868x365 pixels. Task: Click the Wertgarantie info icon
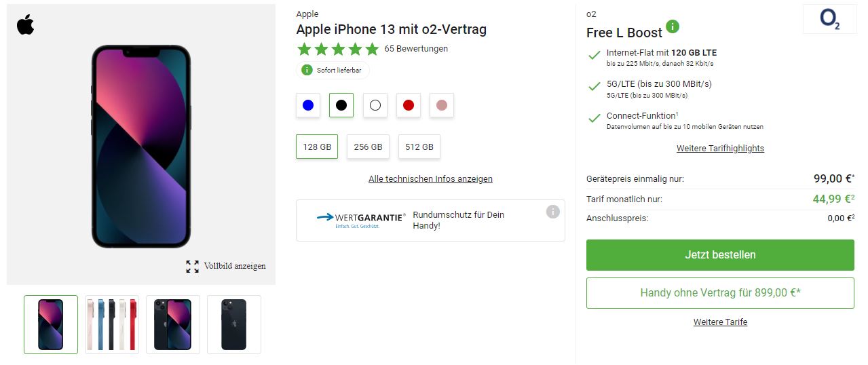pyautogui.click(x=553, y=212)
